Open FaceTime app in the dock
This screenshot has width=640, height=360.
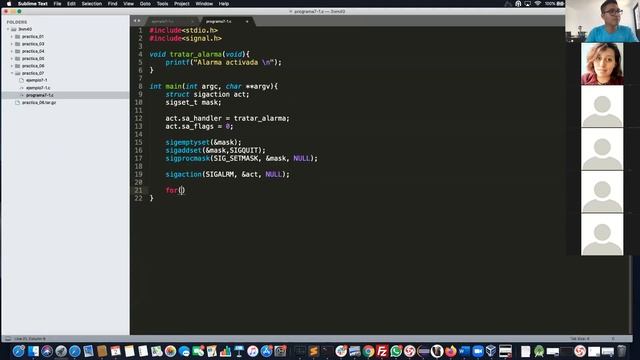tap(198, 351)
